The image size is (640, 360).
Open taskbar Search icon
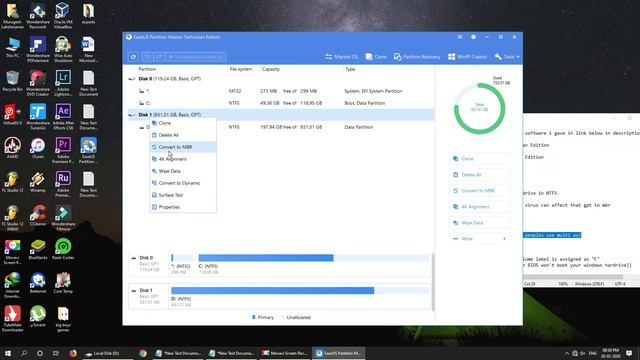[24, 353]
